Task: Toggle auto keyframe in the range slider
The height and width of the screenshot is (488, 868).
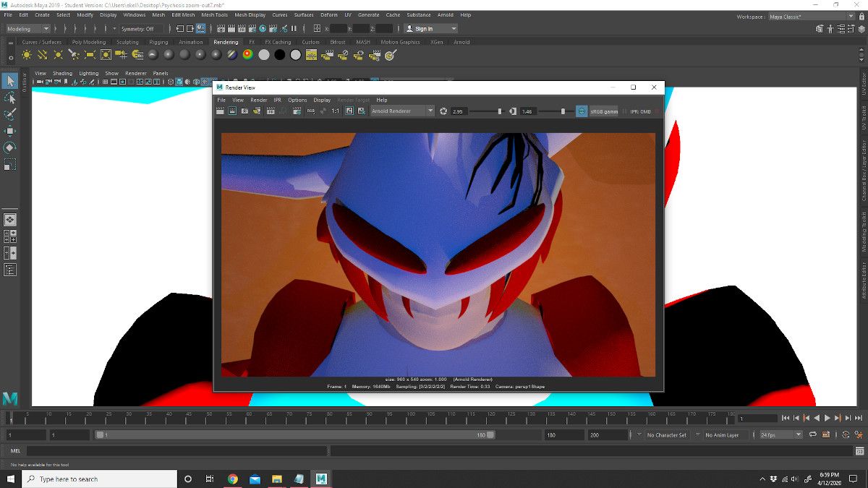Action: (846, 435)
